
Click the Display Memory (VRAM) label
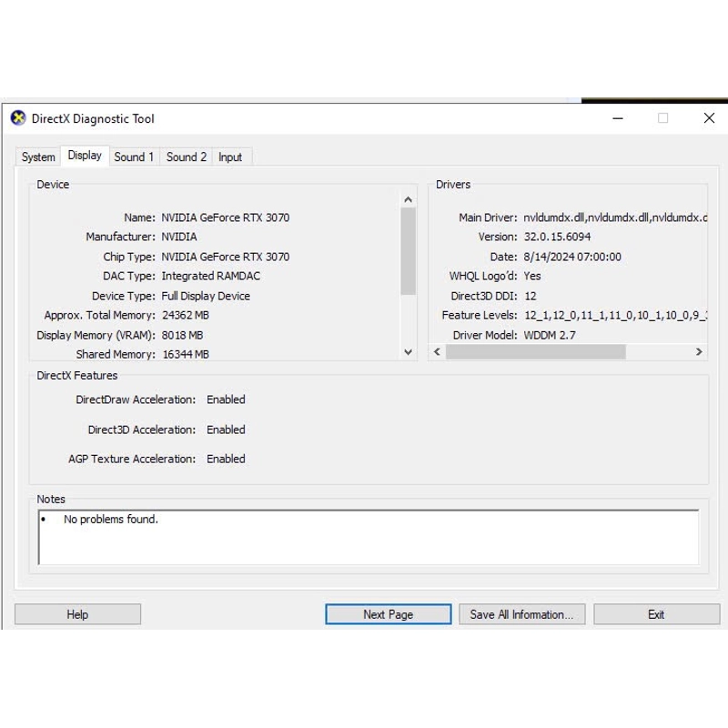pyautogui.click(x=96, y=335)
